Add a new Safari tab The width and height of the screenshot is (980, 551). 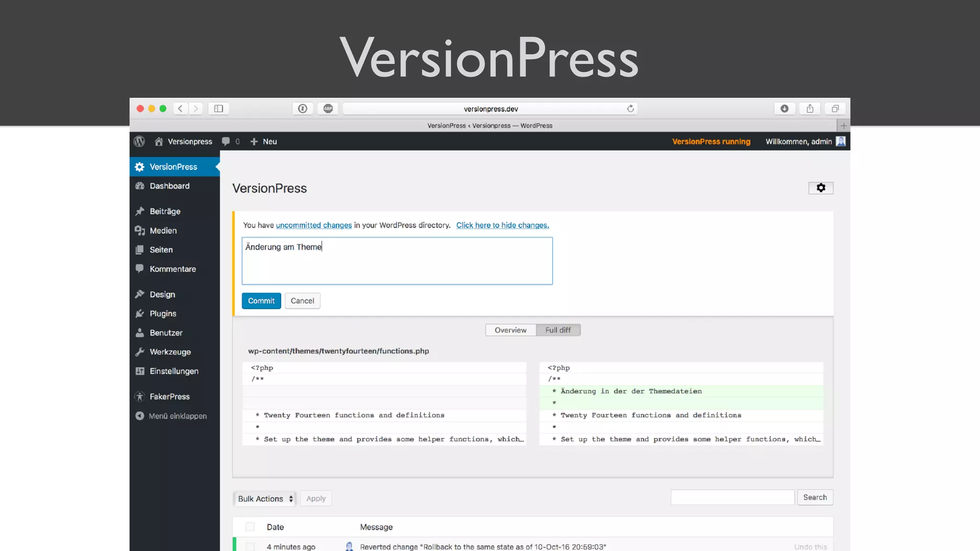coord(843,126)
